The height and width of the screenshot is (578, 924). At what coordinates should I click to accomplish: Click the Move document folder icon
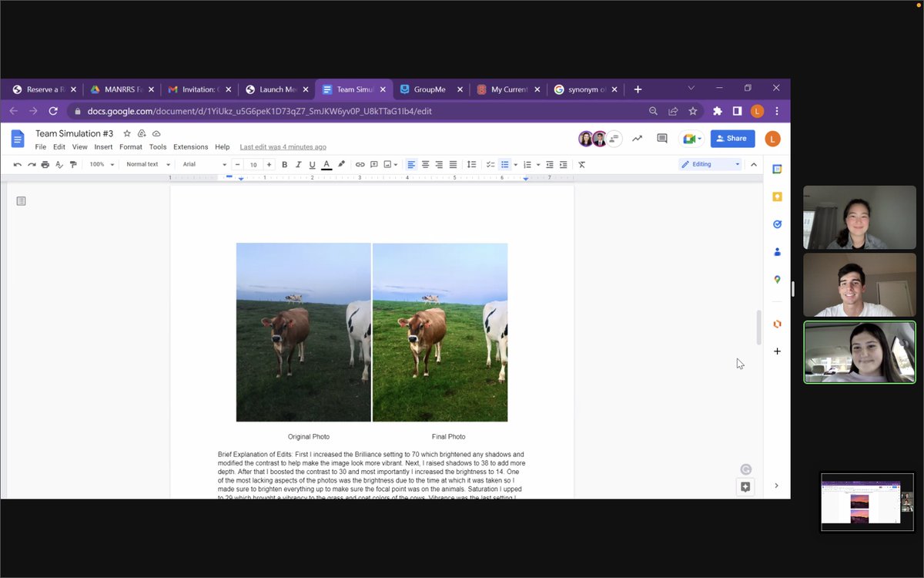(x=142, y=133)
